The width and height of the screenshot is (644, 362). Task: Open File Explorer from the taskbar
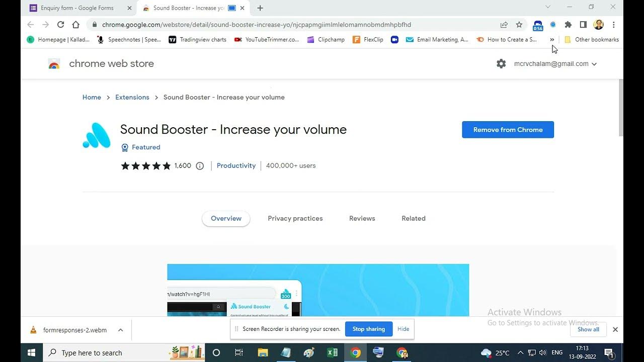[263, 352]
